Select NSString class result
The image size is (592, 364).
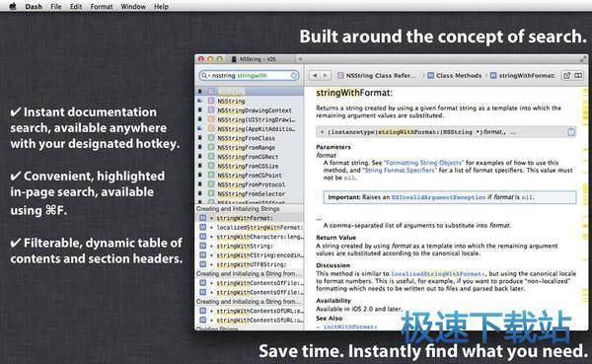click(x=250, y=101)
